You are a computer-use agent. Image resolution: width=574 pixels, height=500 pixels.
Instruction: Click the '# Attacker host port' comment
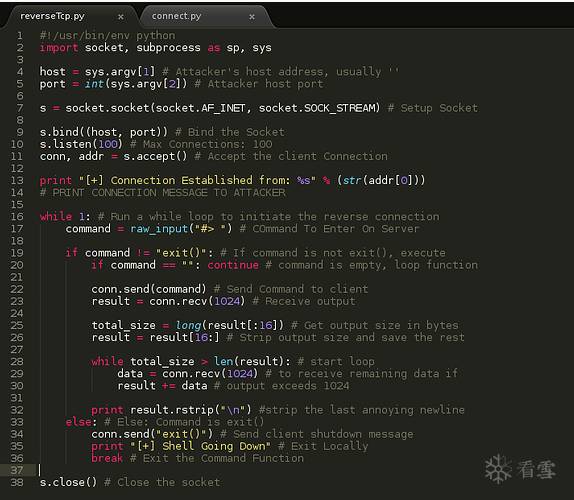coord(259,84)
